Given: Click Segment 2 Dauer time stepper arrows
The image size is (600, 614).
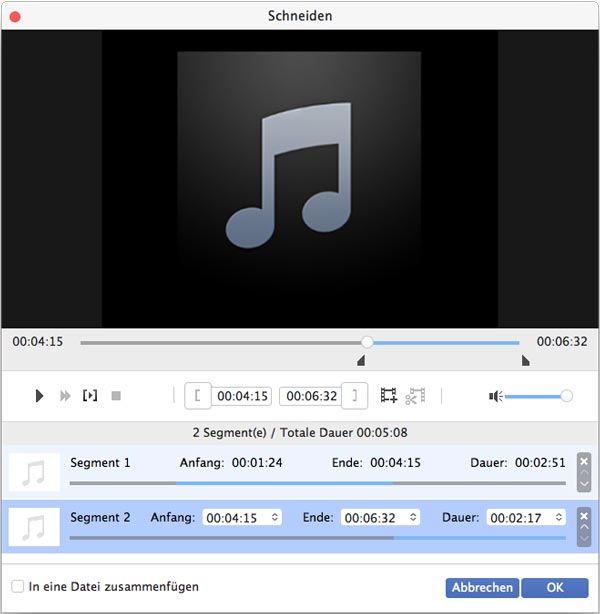Looking at the screenshot, I should click(558, 517).
